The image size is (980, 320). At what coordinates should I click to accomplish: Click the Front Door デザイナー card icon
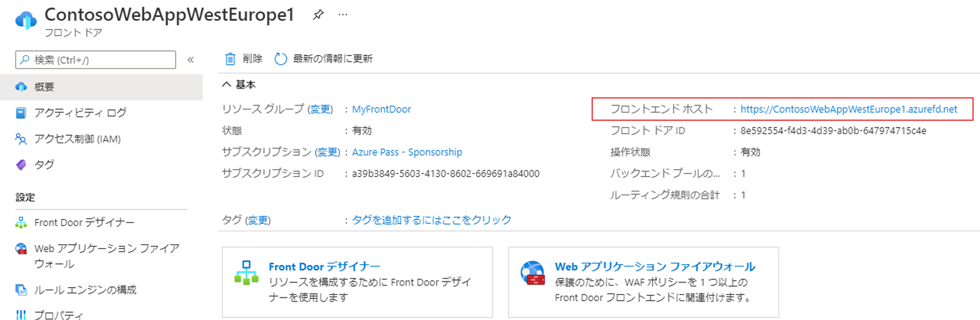pyautogui.click(x=247, y=272)
